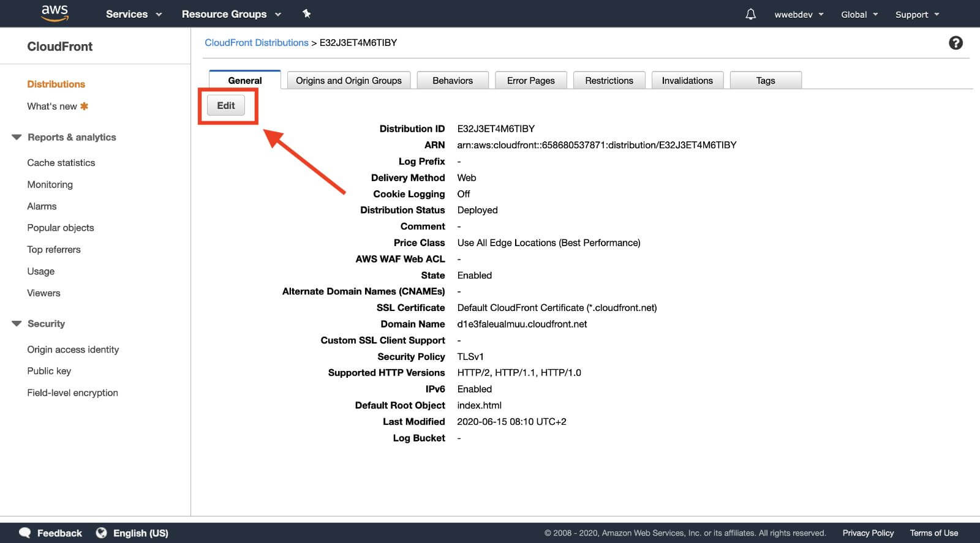Click the orange star beside What's new
The width and height of the screenshot is (980, 543).
click(x=85, y=106)
